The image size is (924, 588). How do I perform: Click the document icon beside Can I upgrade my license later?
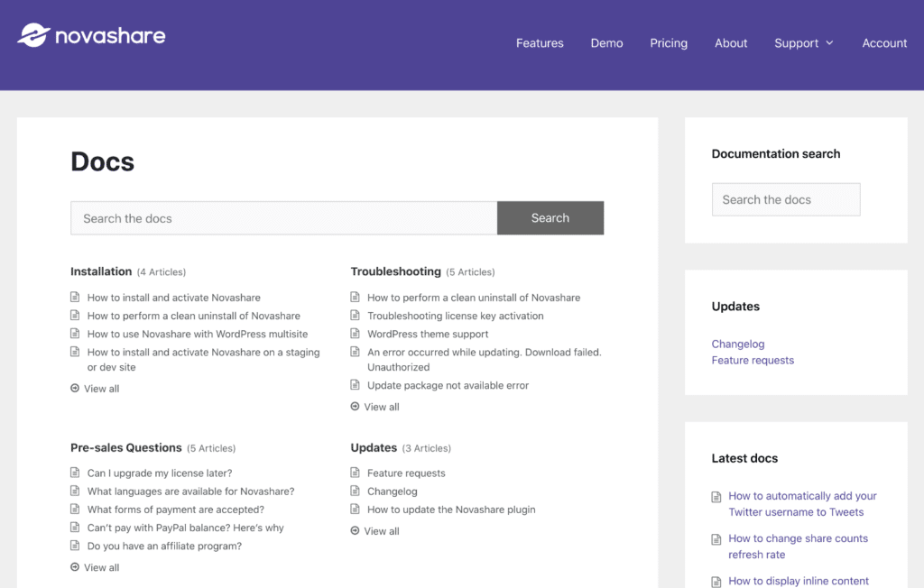point(75,473)
